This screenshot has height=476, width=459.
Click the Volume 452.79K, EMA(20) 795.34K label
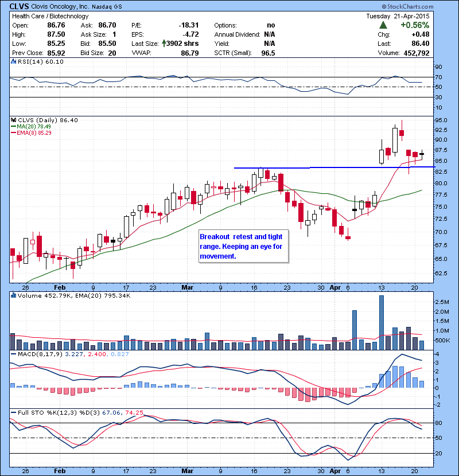click(x=74, y=295)
